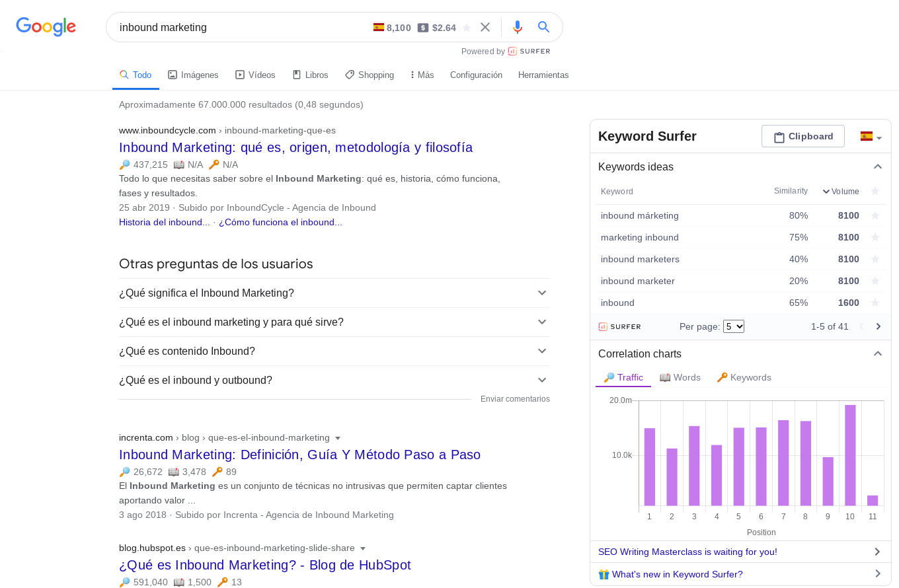Click the keywords key icon in inboundcycle result

click(x=214, y=165)
